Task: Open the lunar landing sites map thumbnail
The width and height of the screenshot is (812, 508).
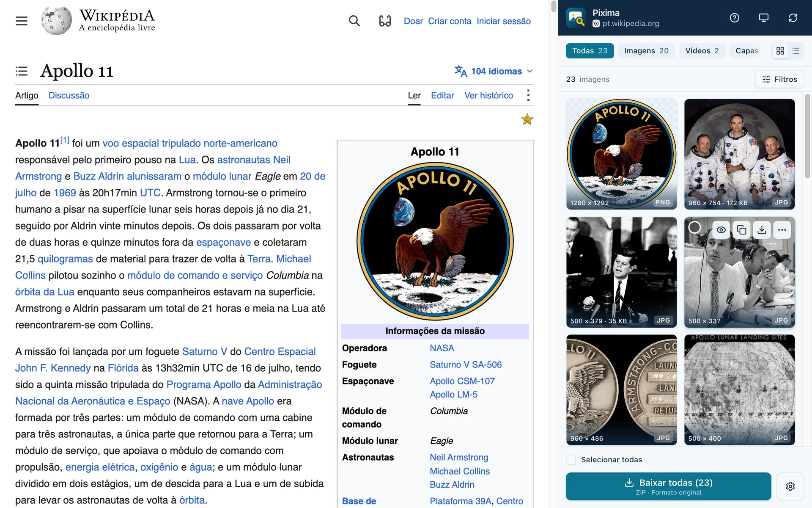Action: pyautogui.click(x=739, y=390)
